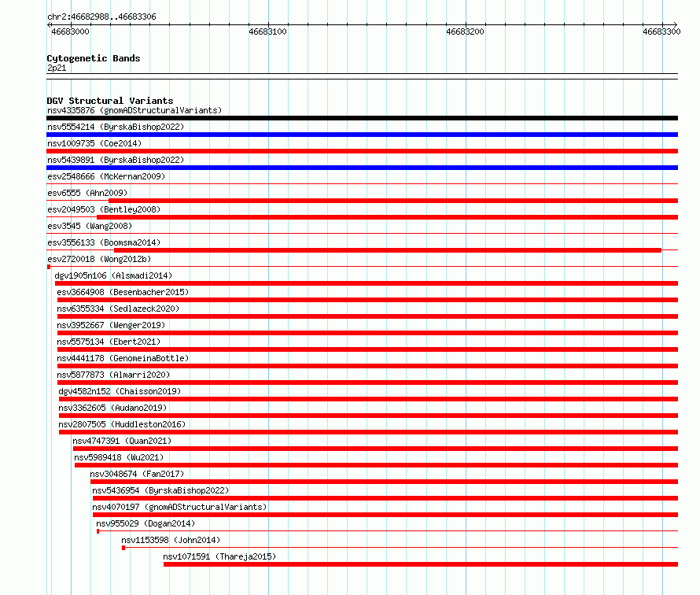Open nsv5554214 (ByrskaBishop2022) label
This screenshot has height=595, width=700.
(x=116, y=127)
